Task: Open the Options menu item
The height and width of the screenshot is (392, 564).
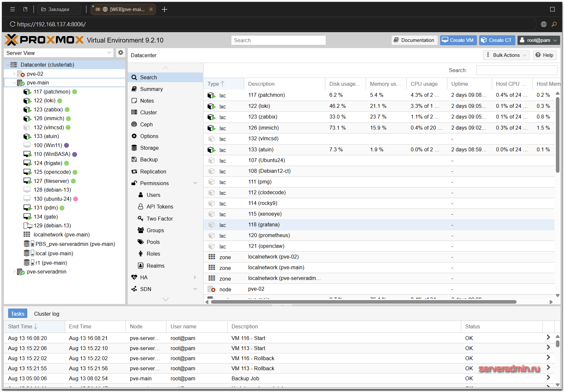Action: click(x=165, y=136)
